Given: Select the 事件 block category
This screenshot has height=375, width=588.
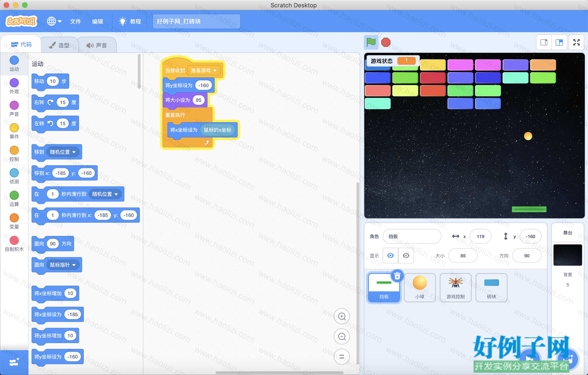Looking at the screenshot, I should pyautogui.click(x=14, y=131).
